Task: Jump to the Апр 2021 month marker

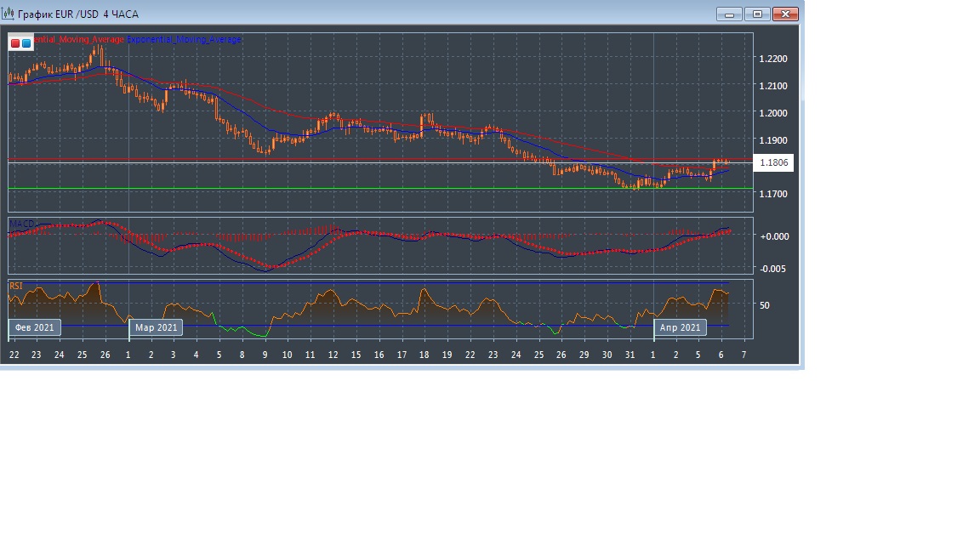Action: [x=681, y=327]
